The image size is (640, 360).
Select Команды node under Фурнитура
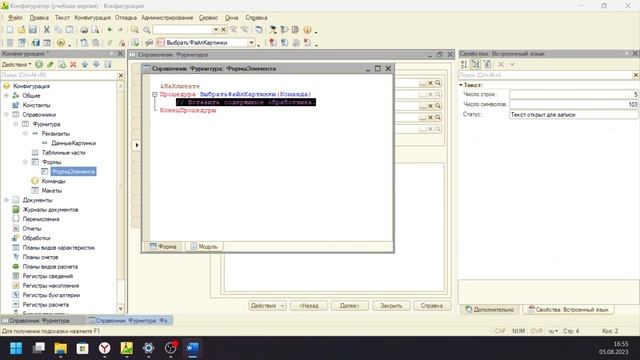53,181
